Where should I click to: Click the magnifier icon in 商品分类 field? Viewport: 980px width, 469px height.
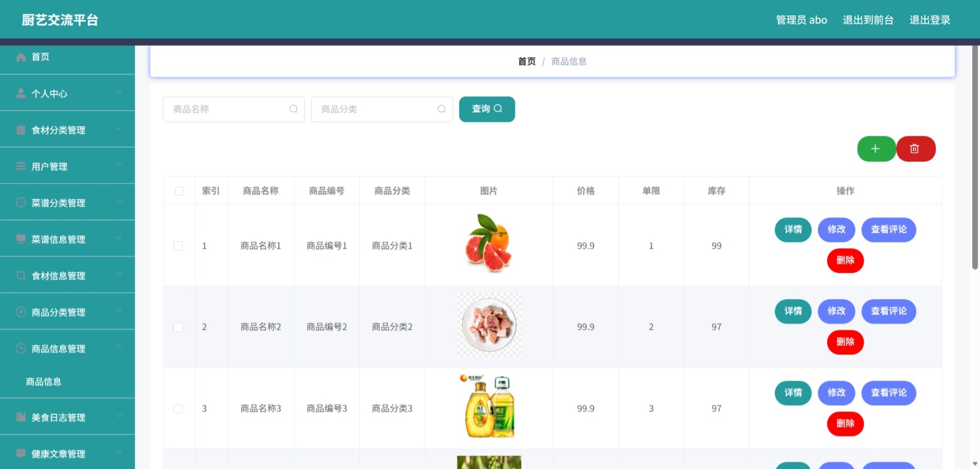[441, 109]
